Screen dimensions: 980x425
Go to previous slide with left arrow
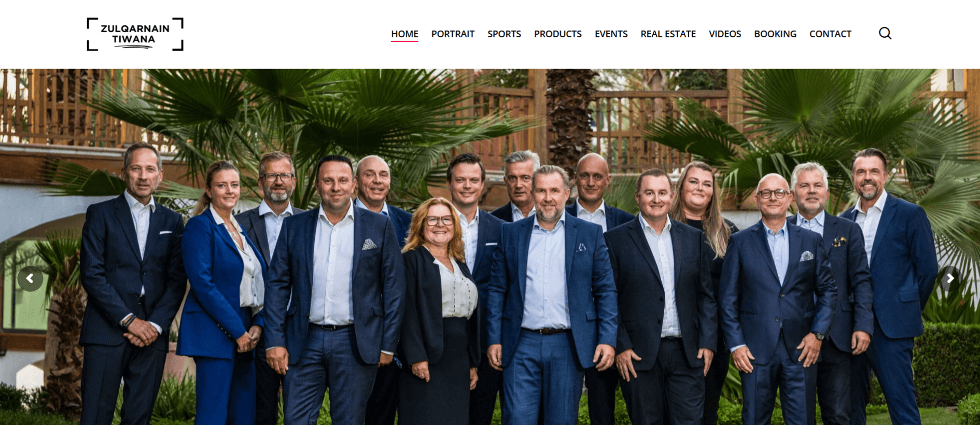(30, 279)
